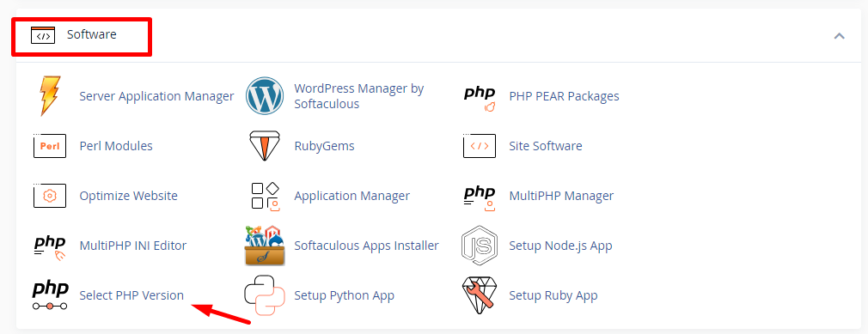The height and width of the screenshot is (334, 868).
Task: Click the Application Manager shapes icon
Action: tap(265, 196)
